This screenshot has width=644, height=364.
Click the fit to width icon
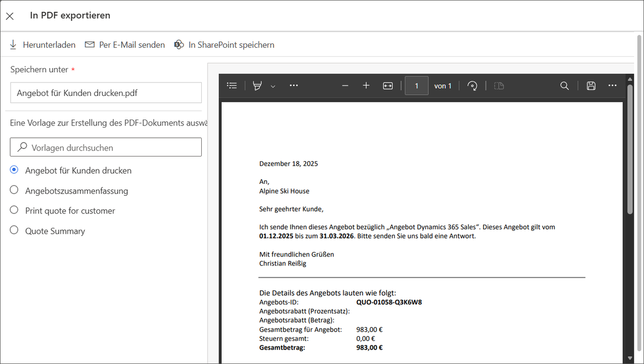[387, 86]
